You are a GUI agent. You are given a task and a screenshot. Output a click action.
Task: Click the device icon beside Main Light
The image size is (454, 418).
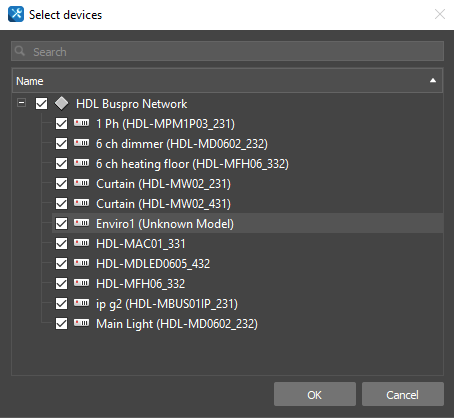coord(81,323)
